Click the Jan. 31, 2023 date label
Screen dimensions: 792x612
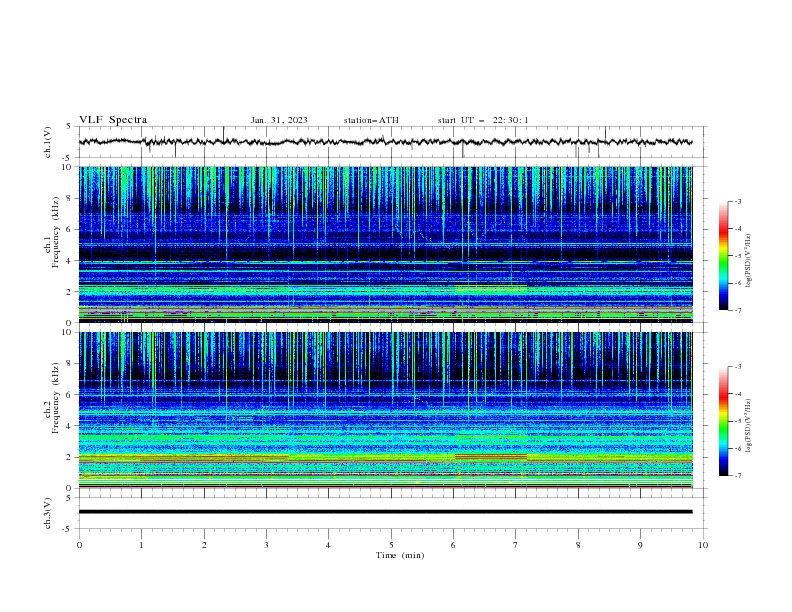pos(279,120)
